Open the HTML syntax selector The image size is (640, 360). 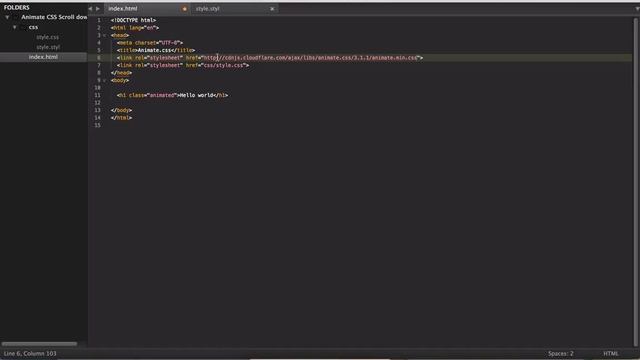(611, 353)
